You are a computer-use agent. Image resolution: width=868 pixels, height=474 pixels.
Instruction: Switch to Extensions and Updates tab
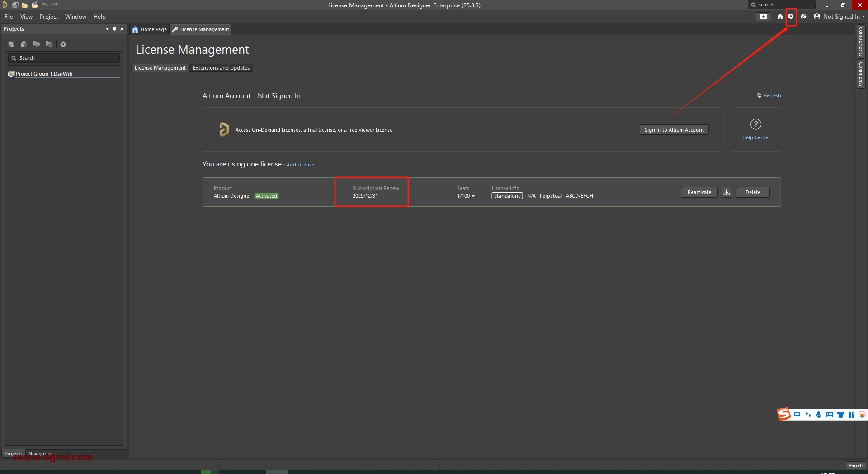point(221,68)
